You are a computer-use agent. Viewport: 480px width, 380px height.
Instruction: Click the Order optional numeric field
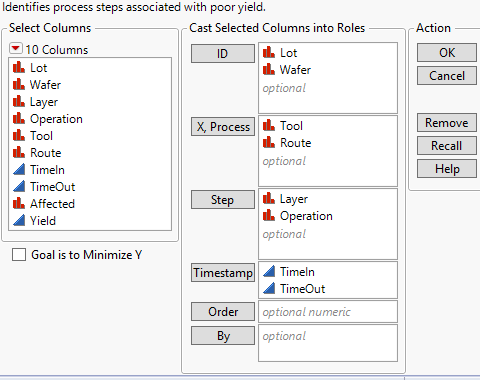click(x=328, y=312)
